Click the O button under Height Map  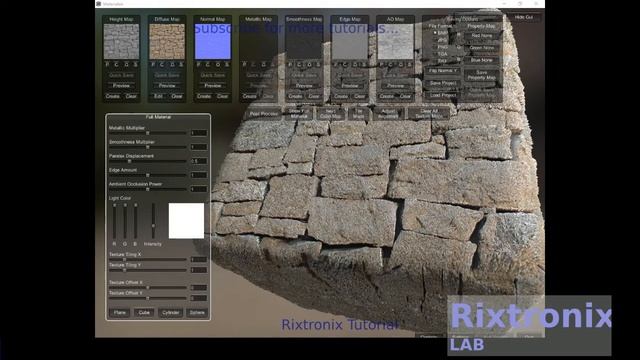pos(126,64)
